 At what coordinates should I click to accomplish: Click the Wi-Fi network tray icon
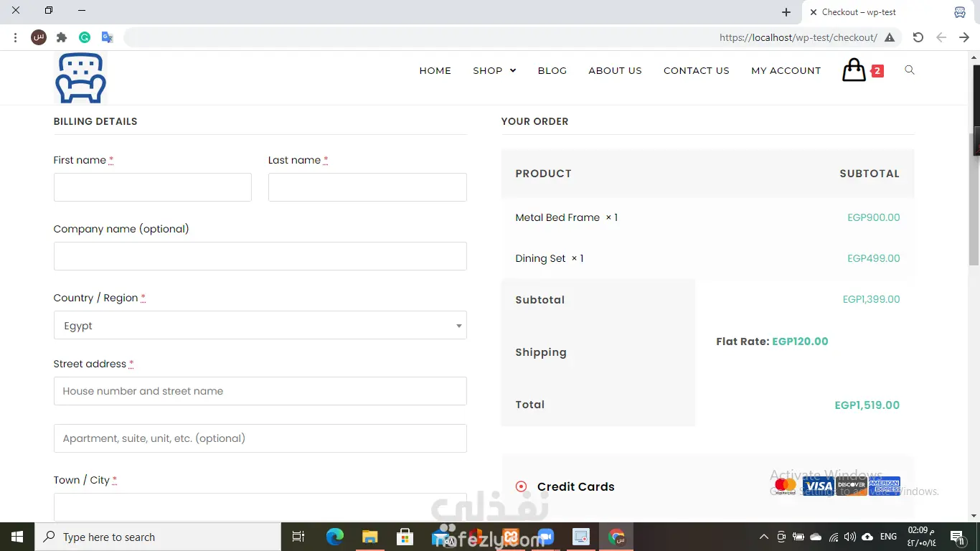click(834, 537)
